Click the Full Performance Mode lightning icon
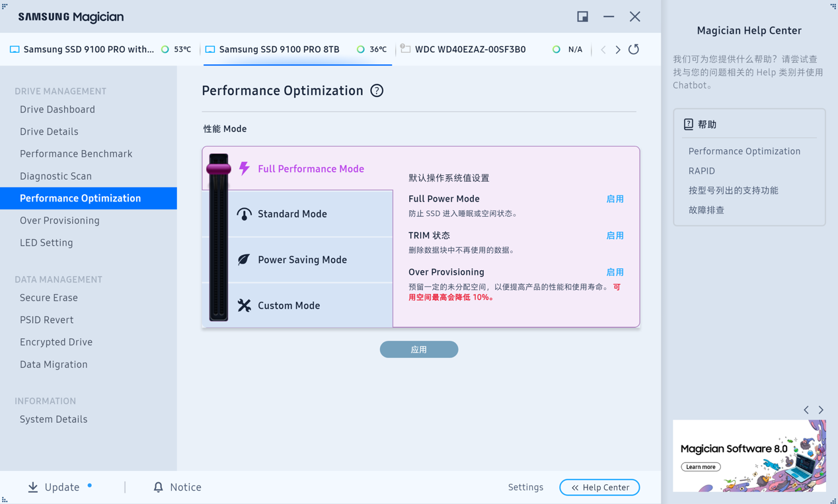This screenshot has height=504, width=838. pyautogui.click(x=245, y=168)
